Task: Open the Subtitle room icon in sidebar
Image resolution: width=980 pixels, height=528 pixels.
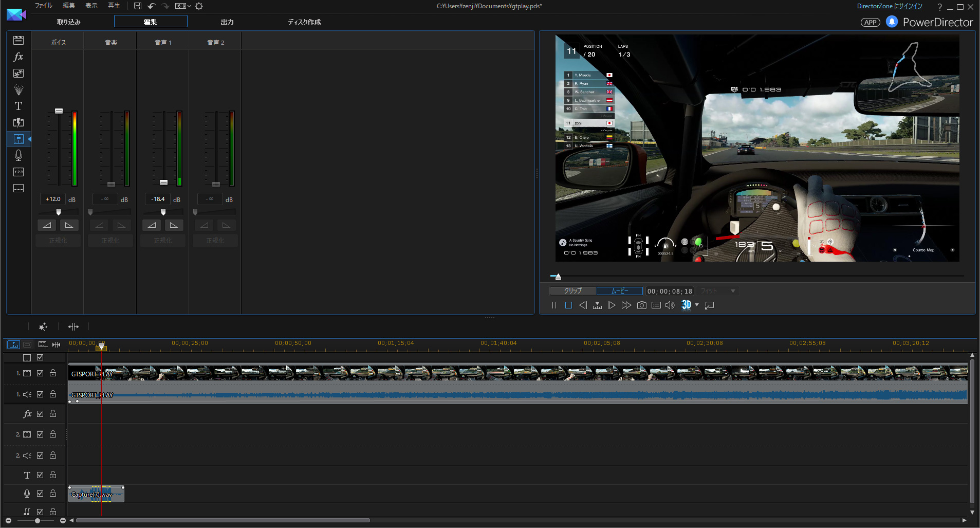Action: [x=19, y=188]
